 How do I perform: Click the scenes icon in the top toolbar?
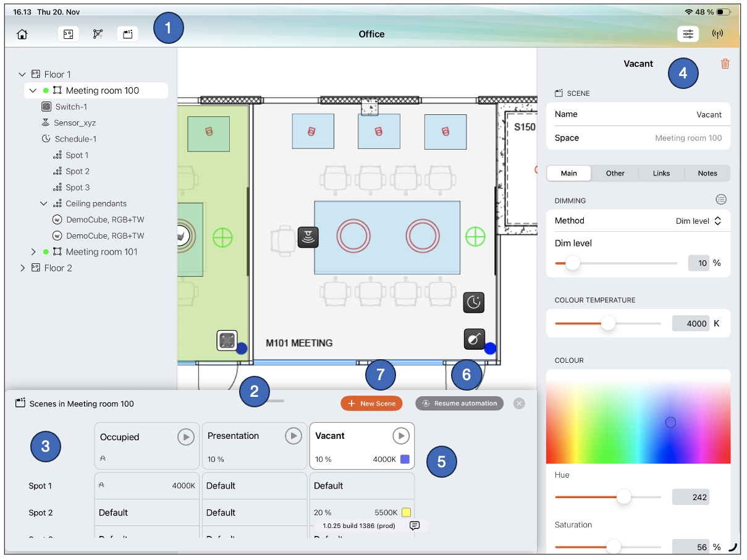point(127,34)
